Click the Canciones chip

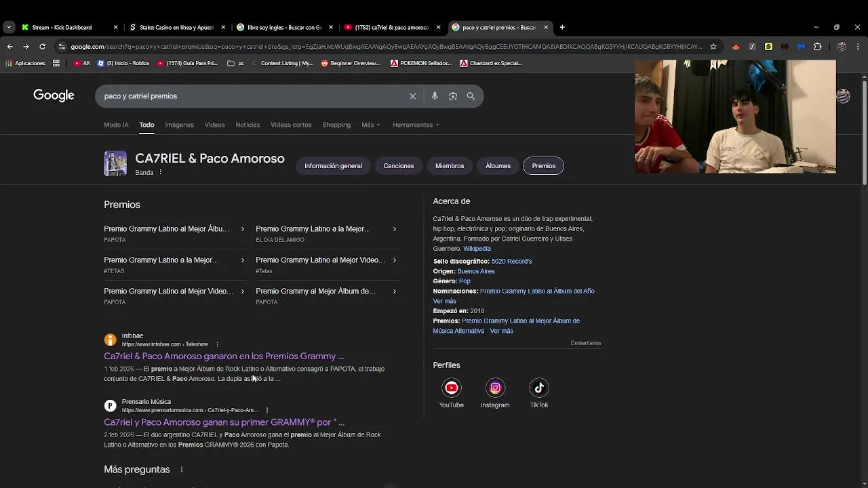(399, 165)
